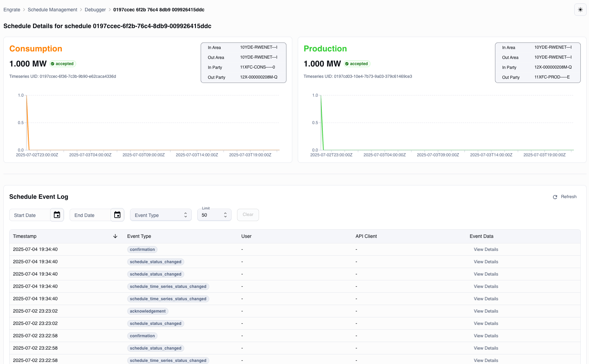Click consumption chart label 2025-07-03T09:00:00Z
589x364 pixels.
(x=143, y=155)
